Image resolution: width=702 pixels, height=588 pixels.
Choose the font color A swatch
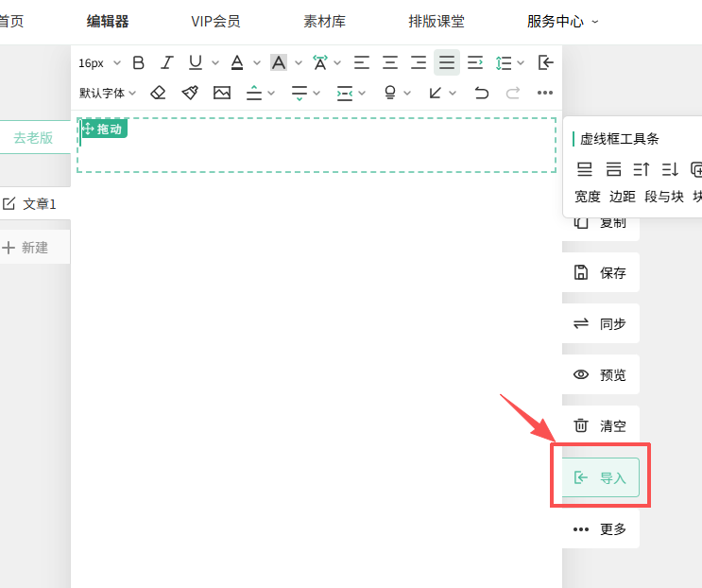tap(237, 63)
